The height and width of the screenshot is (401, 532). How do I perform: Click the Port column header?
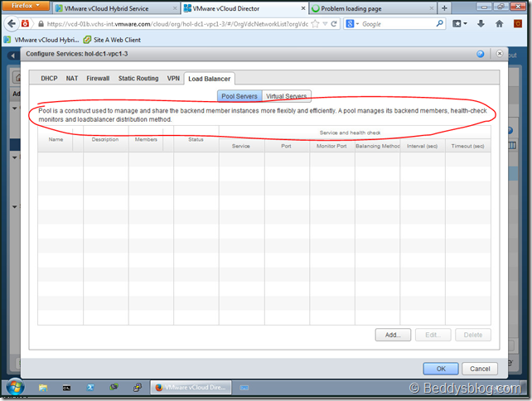pyautogui.click(x=287, y=146)
